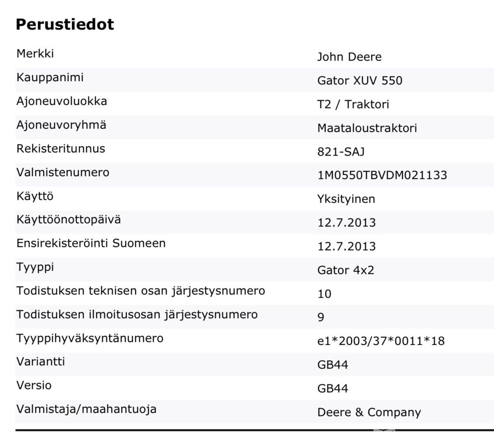Click the Ensirekisteröinti Suomeen date value
This screenshot has width=494, height=448.
[x=346, y=247]
